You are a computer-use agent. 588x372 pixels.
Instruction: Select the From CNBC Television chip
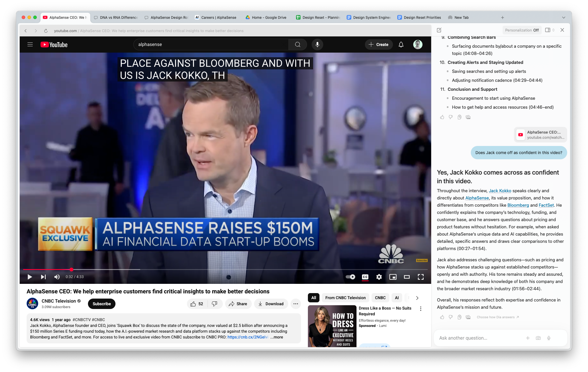tap(345, 298)
